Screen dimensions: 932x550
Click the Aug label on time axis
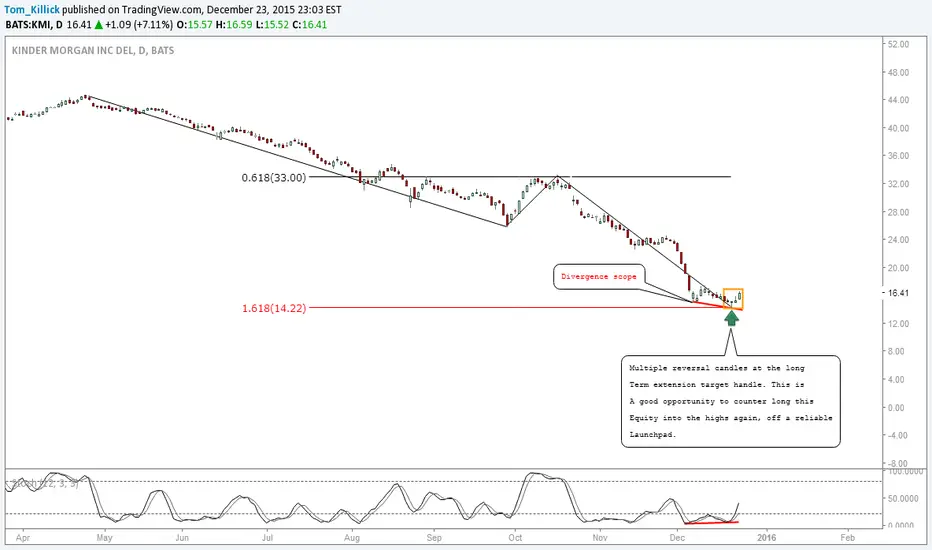coord(352,538)
